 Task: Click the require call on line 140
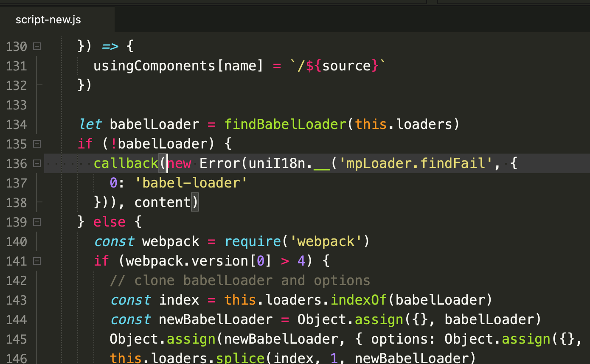tap(253, 242)
